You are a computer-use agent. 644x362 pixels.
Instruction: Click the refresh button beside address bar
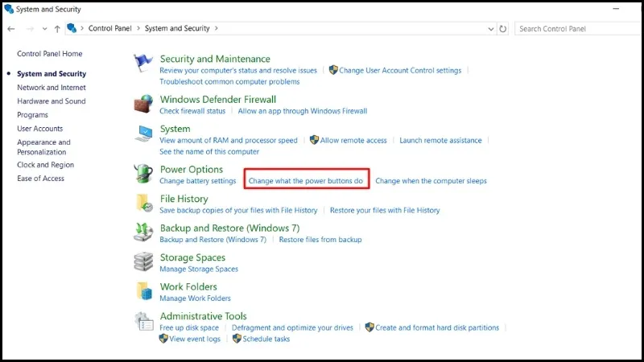pyautogui.click(x=503, y=29)
